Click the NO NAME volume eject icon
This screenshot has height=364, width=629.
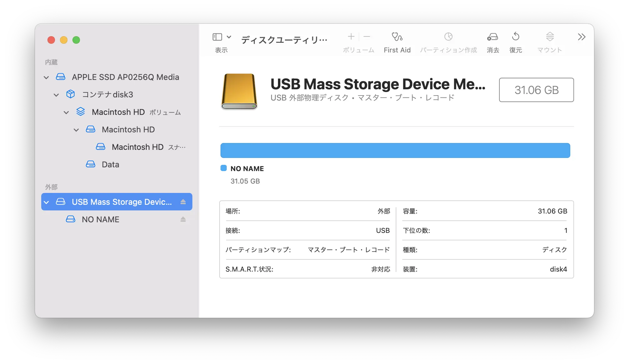(183, 219)
